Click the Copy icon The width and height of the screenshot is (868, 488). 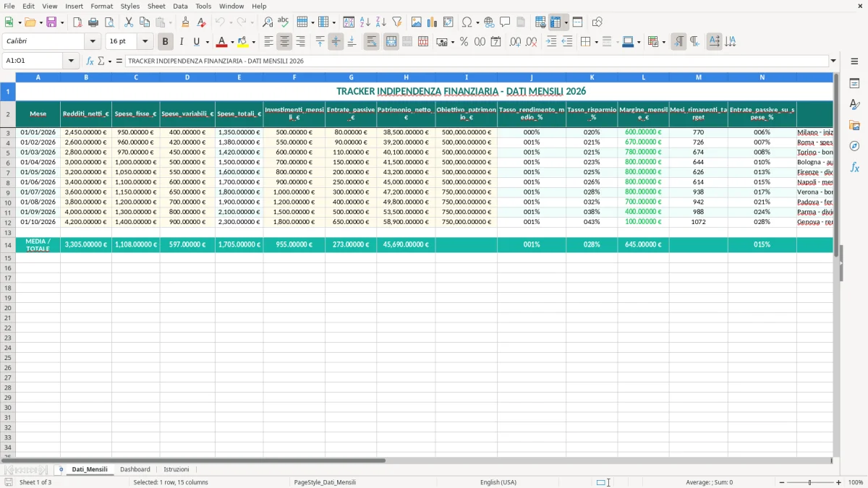pos(145,22)
